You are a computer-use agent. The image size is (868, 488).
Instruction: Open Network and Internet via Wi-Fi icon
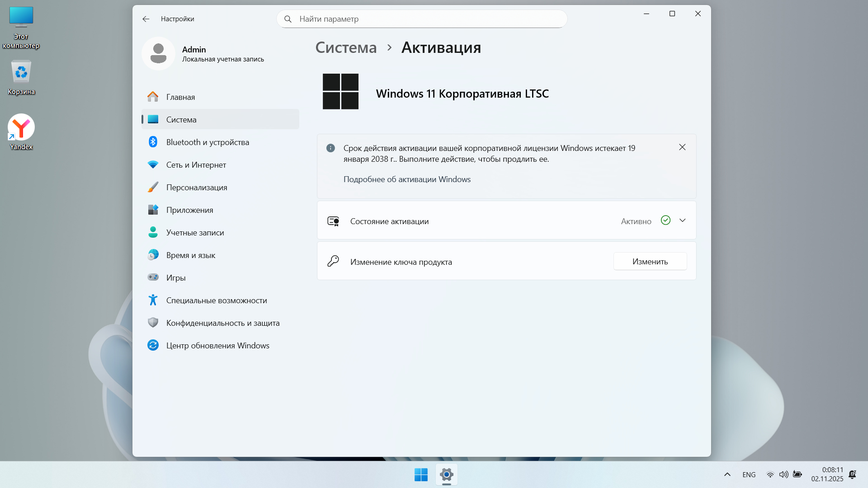point(153,164)
